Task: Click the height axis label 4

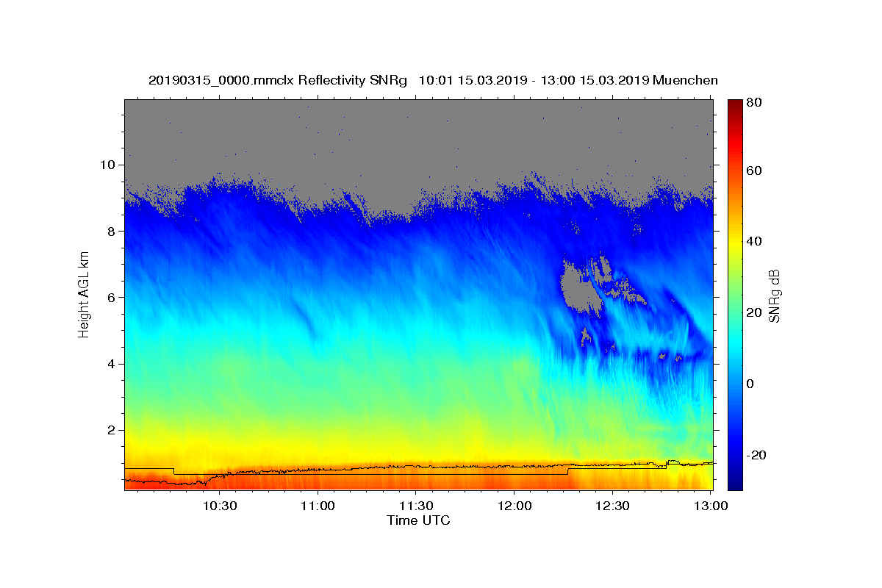Action: click(112, 364)
